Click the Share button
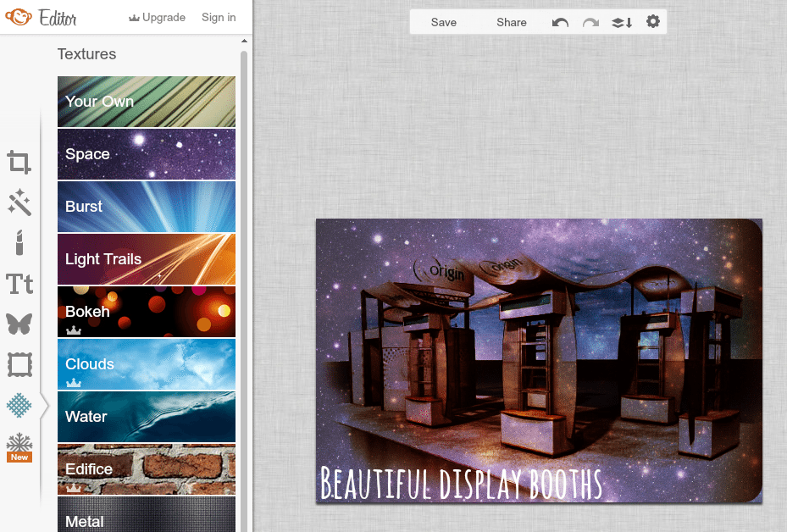This screenshot has width=787, height=532. tap(512, 22)
